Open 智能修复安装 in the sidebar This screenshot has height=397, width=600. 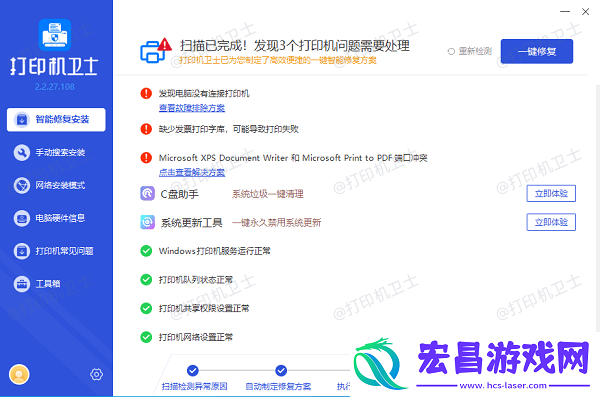(56, 119)
